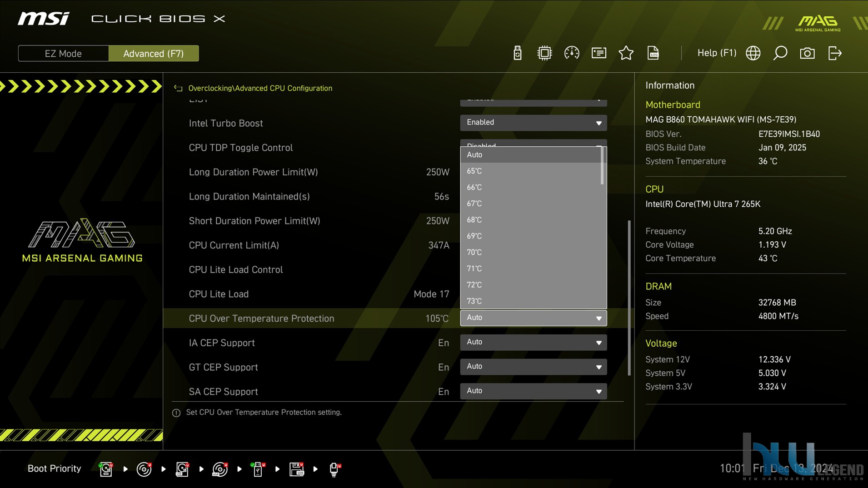868x488 pixels.
Task: Click the Core Temperature 43 °C reading
Action: (768, 258)
